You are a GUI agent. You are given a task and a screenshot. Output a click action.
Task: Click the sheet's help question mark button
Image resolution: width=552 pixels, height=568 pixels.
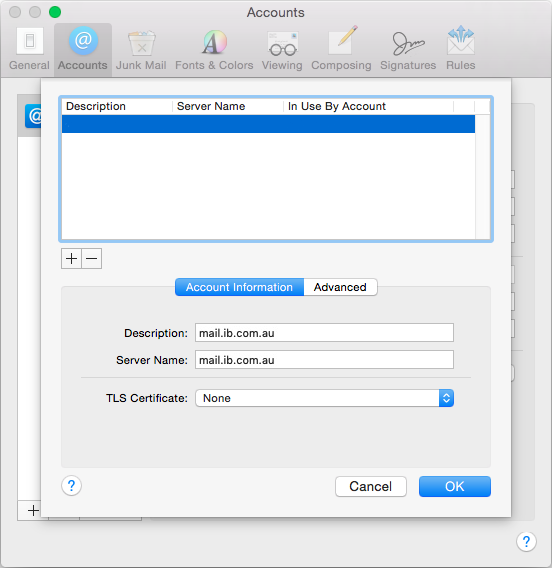[x=71, y=486]
